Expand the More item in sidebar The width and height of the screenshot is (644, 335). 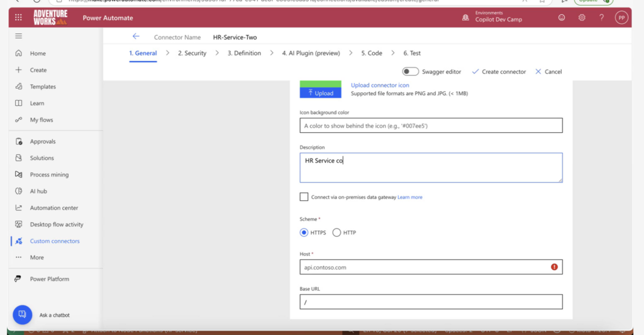click(x=36, y=258)
